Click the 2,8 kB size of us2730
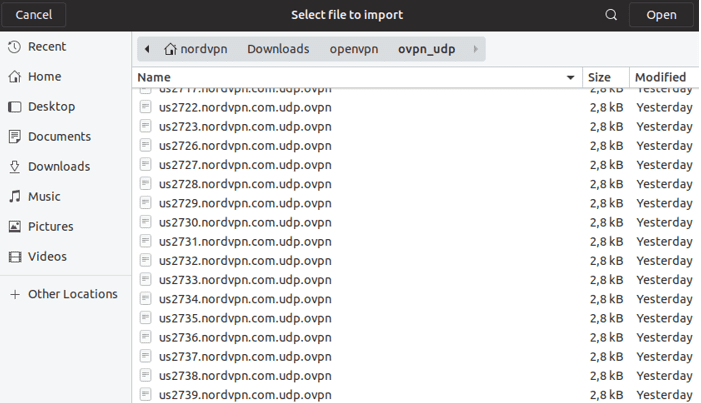Screen dimensions: 701x403 coord(606,222)
